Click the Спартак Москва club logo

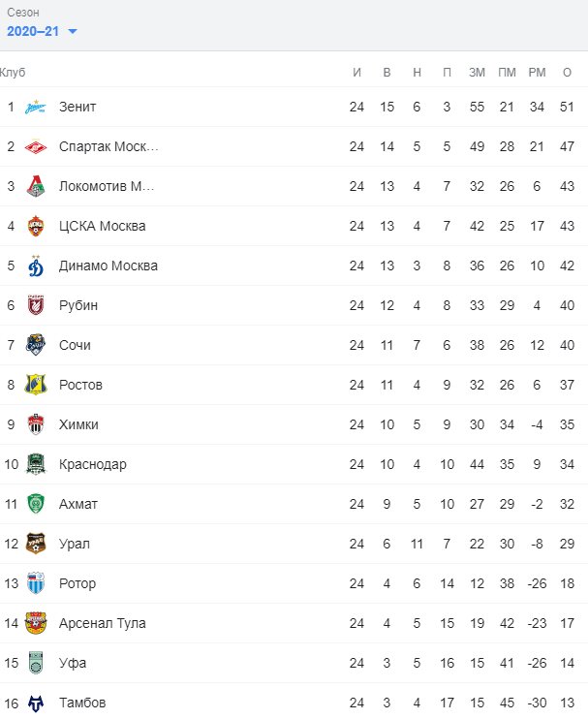[36, 146]
